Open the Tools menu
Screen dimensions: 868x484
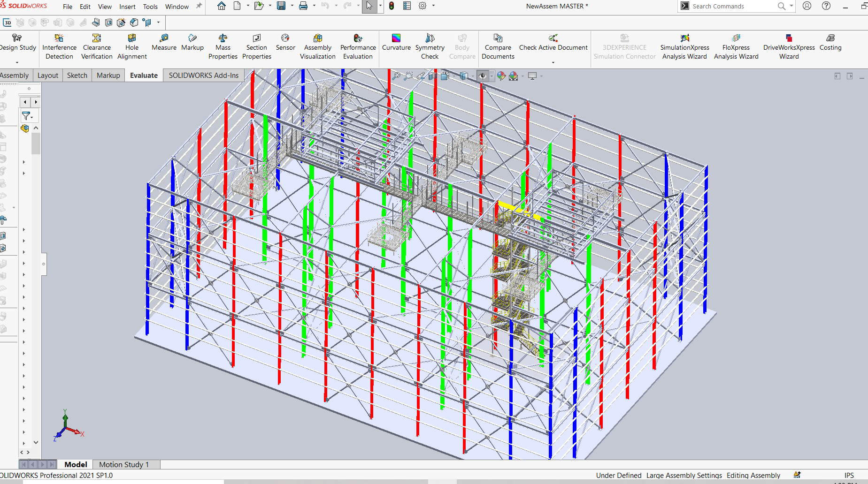[150, 7]
